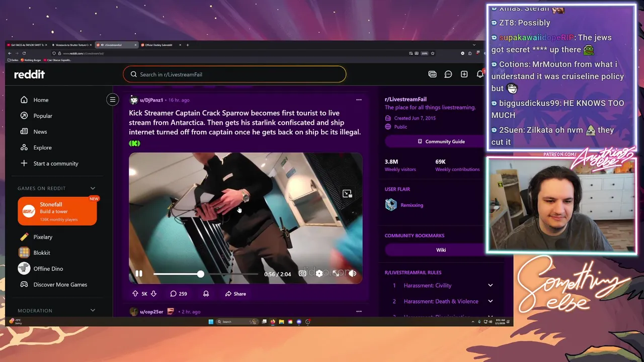Open u/cop25er's profile
644x362 pixels.
pyautogui.click(x=151, y=312)
